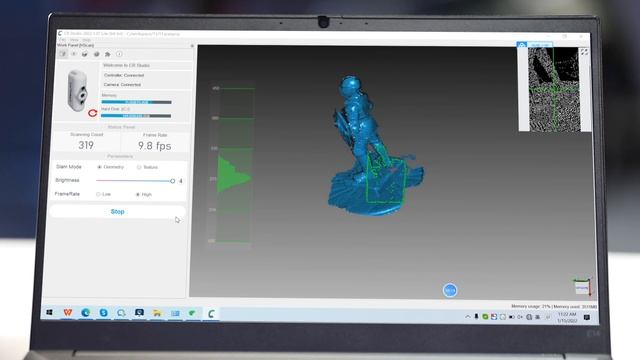Select the first Work Panel scan icon
The width and height of the screenshot is (640, 360).
[x=62, y=54]
